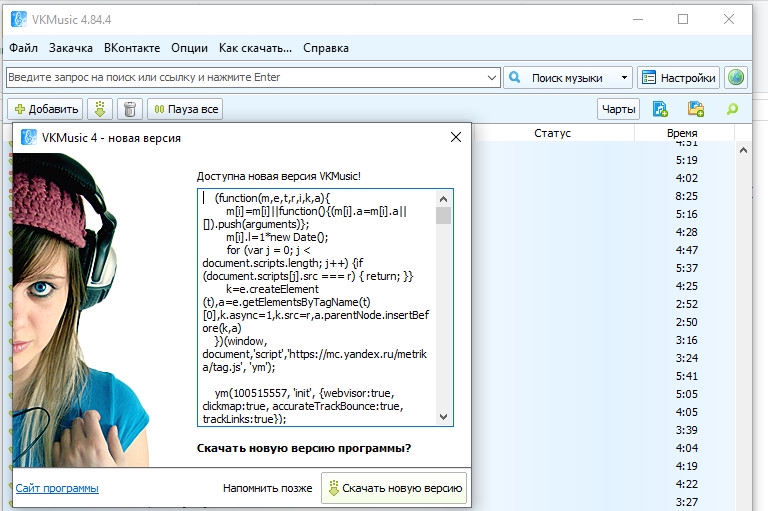Click Скачать новую версию button
This screenshot has height=511, width=768.
point(394,488)
